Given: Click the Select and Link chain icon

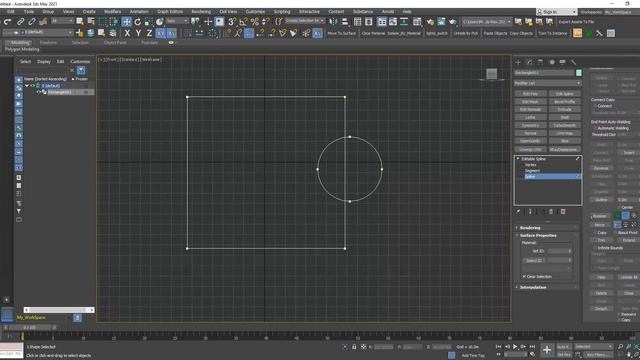Looking at the screenshot, I should [20, 22].
